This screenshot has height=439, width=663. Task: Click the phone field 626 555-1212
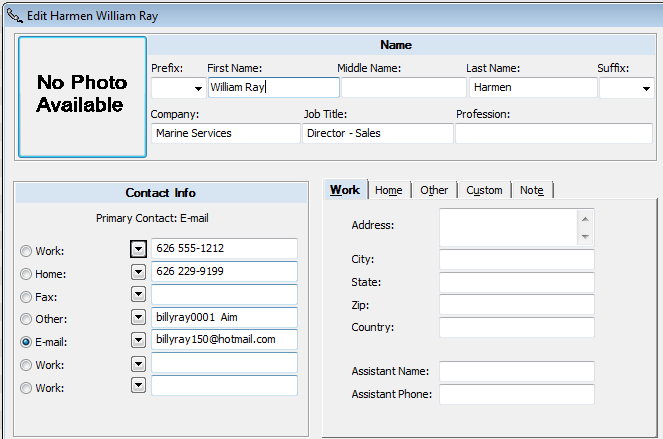pyautogui.click(x=225, y=249)
